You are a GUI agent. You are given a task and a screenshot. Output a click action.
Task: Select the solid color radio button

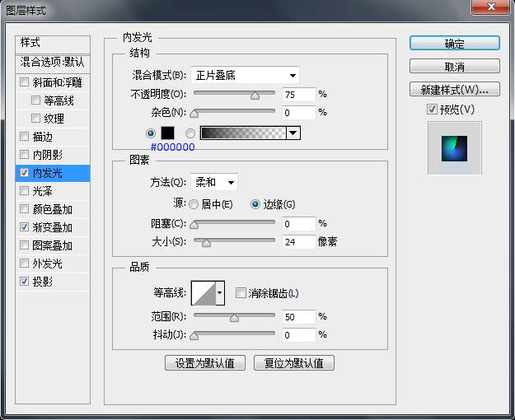[x=151, y=133]
